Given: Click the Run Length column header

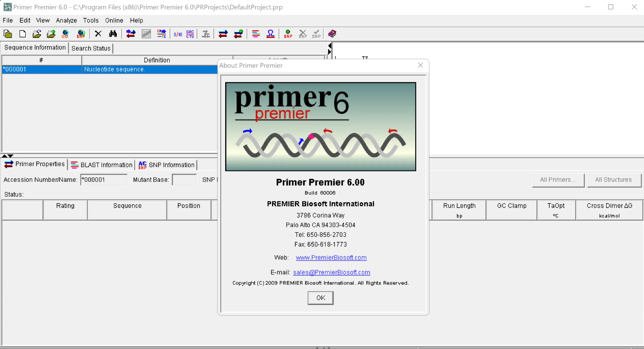Looking at the screenshot, I should [459, 210].
